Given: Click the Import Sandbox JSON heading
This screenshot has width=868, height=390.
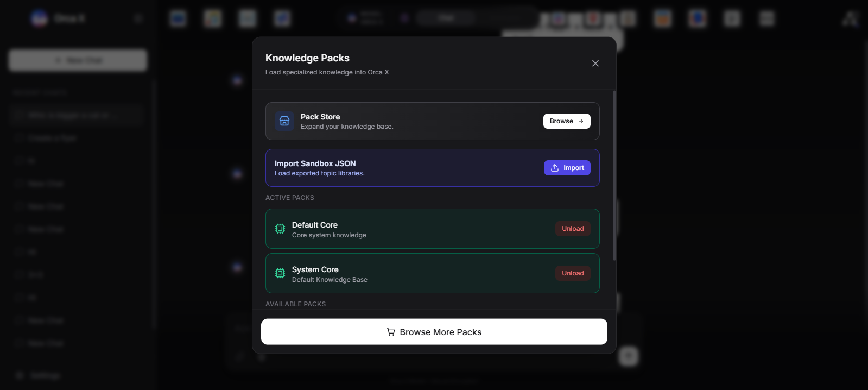Looking at the screenshot, I should tap(315, 163).
